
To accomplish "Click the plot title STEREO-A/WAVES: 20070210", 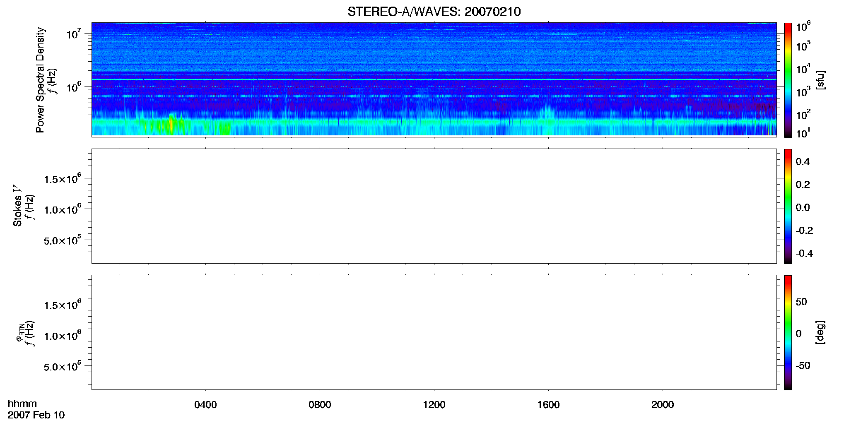I will point(434,12).
